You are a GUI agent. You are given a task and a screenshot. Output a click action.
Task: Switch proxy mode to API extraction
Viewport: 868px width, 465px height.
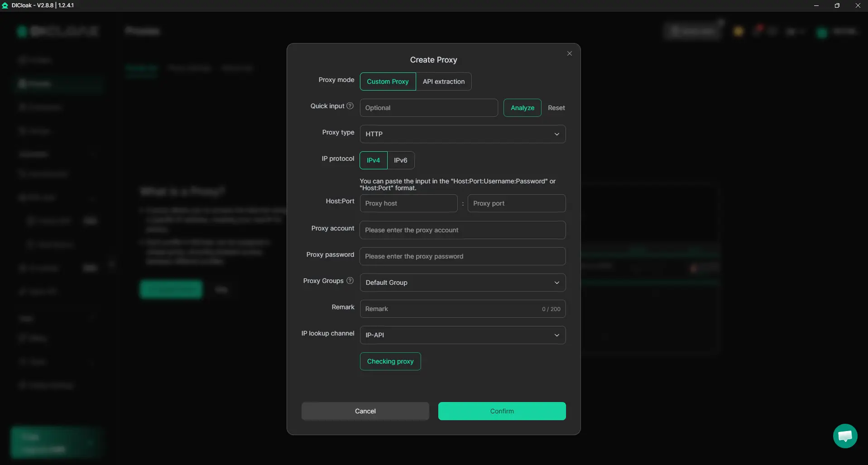click(x=443, y=81)
